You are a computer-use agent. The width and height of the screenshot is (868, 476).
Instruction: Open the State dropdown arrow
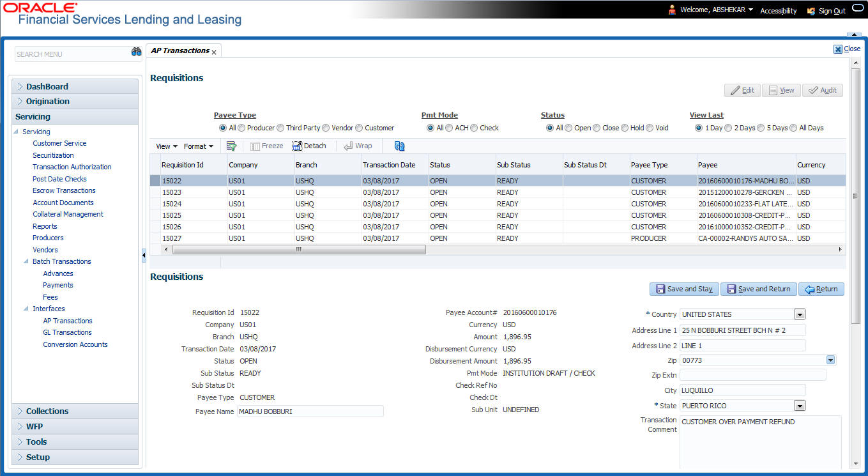click(800, 406)
